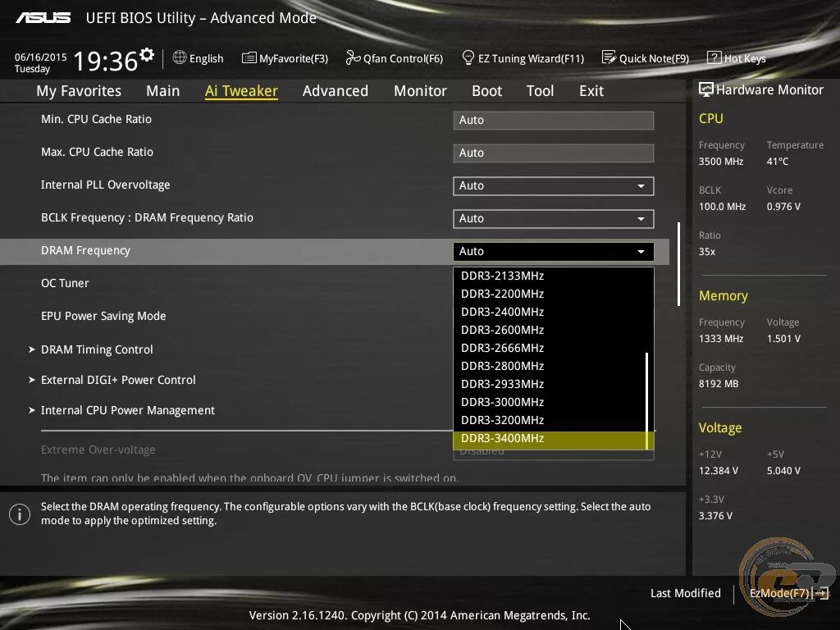Image resolution: width=840 pixels, height=630 pixels.
Task: Open BCLK Frequency DRAM Ratio dropdown
Action: 554,218
